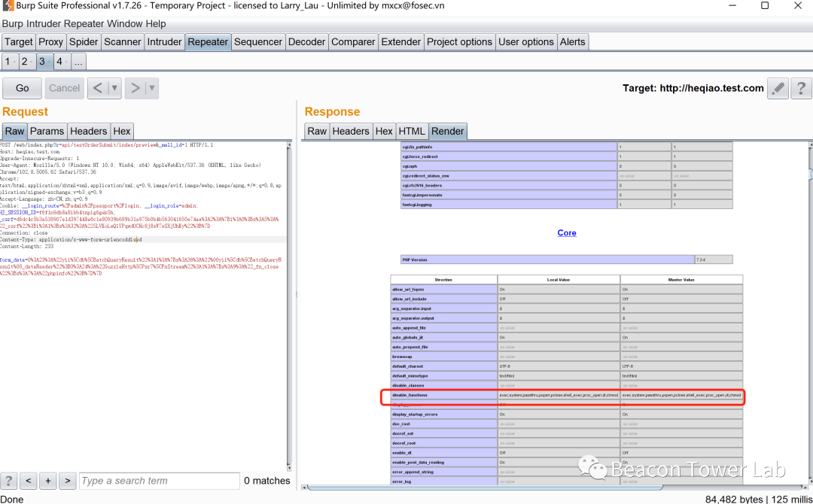Switch to the Sequencer tab
This screenshot has width=813, height=504.
pyautogui.click(x=257, y=42)
